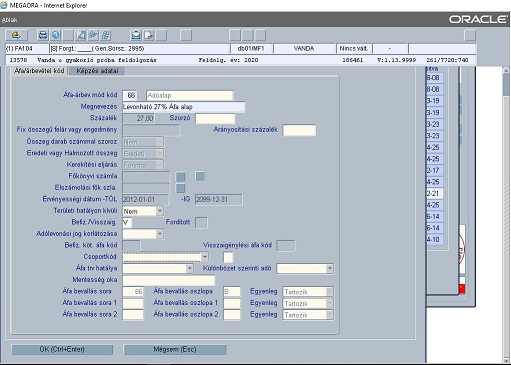Click the exit door toolbar icon
511x365 pixels.
pos(16,35)
